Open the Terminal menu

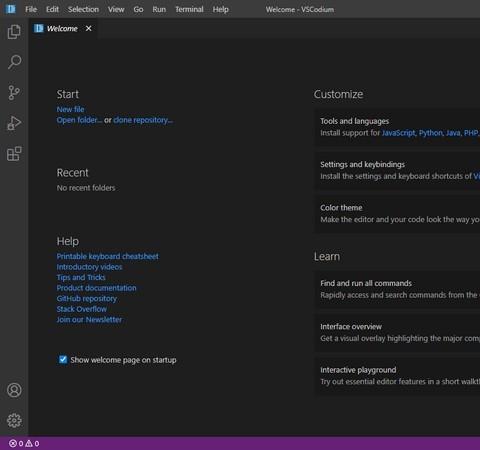[189, 9]
